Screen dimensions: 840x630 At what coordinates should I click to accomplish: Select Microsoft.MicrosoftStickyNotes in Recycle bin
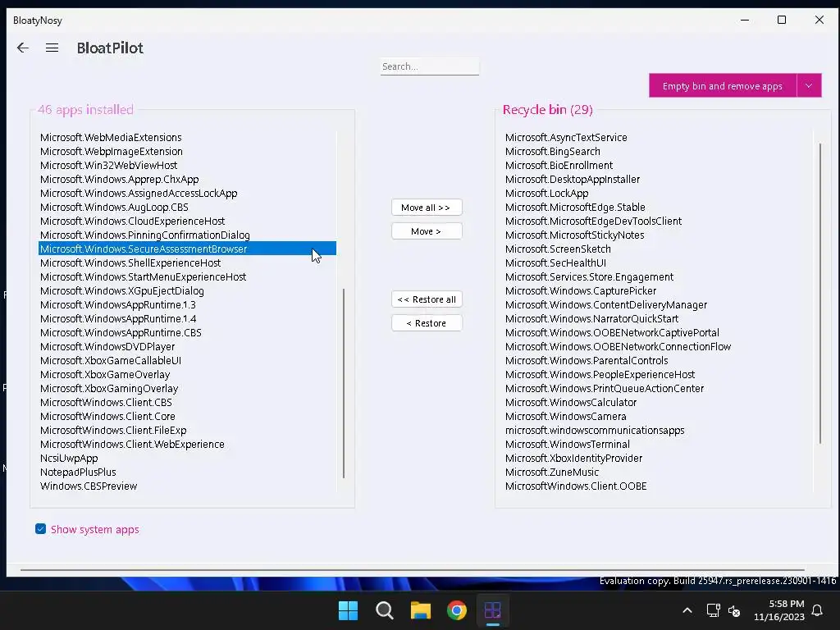tap(658, 235)
